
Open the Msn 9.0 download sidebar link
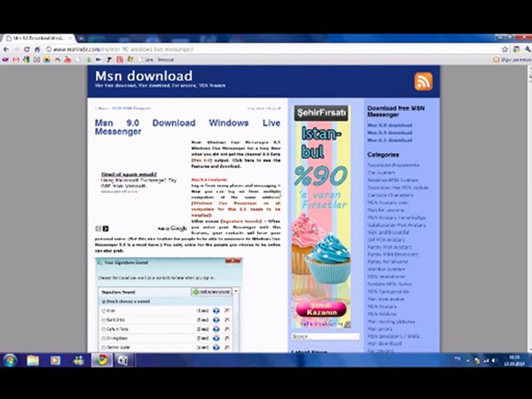coord(389,125)
